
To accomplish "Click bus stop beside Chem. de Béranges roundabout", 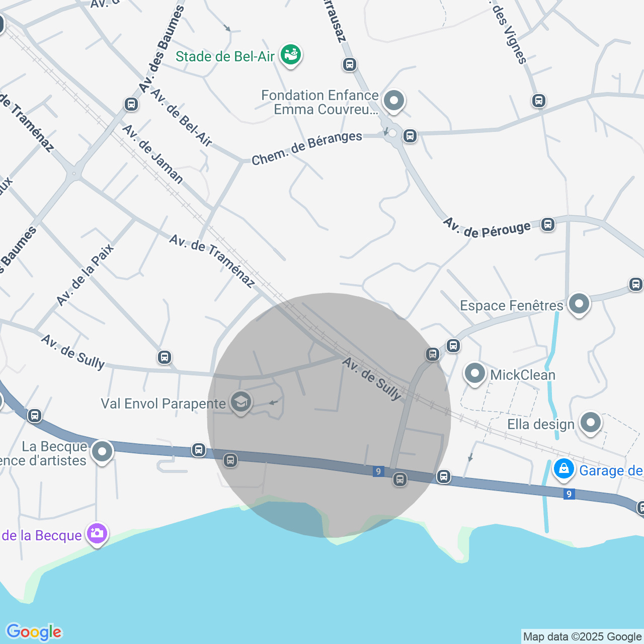I will tap(410, 136).
